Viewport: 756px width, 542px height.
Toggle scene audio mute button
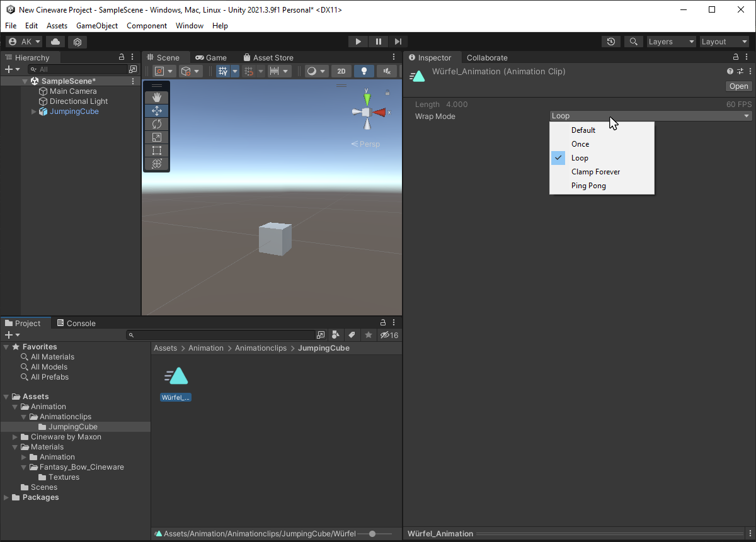(387, 71)
